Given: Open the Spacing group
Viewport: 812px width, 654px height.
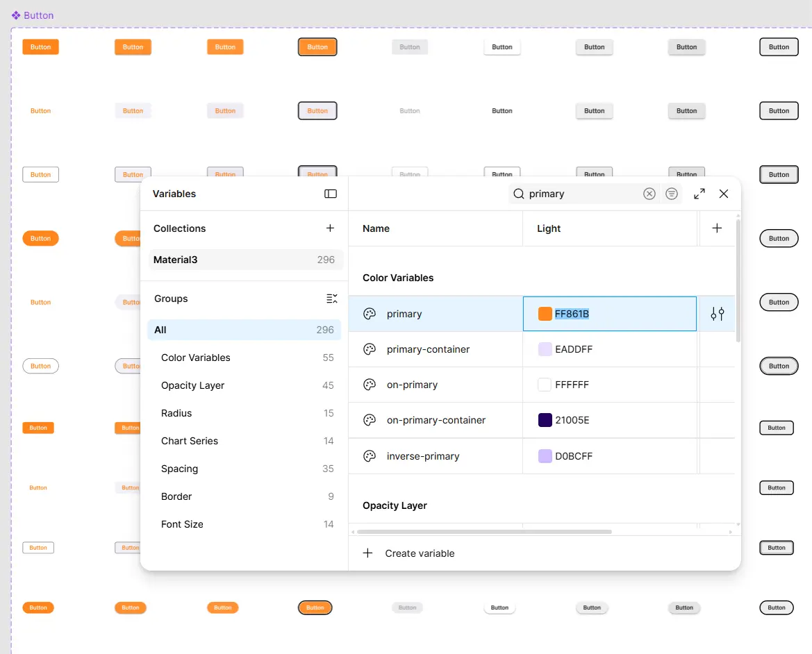Looking at the screenshot, I should pyautogui.click(x=244, y=469).
